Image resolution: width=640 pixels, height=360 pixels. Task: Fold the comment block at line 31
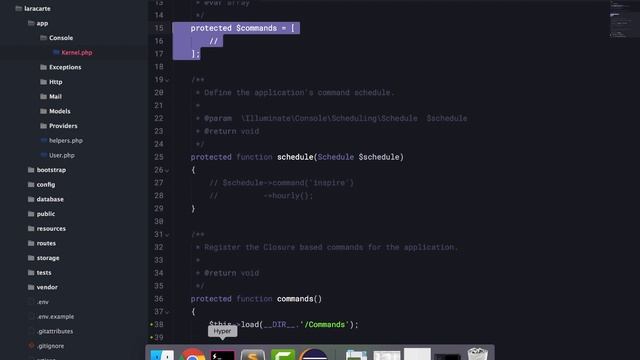[x=167, y=235]
